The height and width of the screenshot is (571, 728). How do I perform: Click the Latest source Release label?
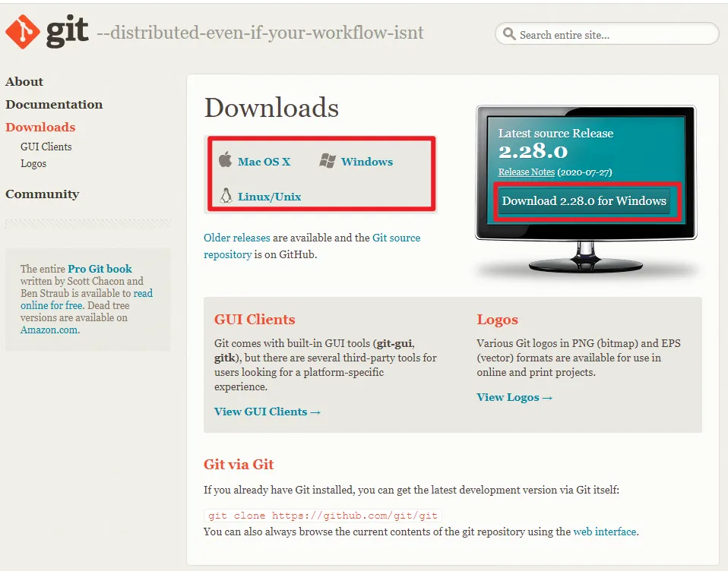click(555, 134)
